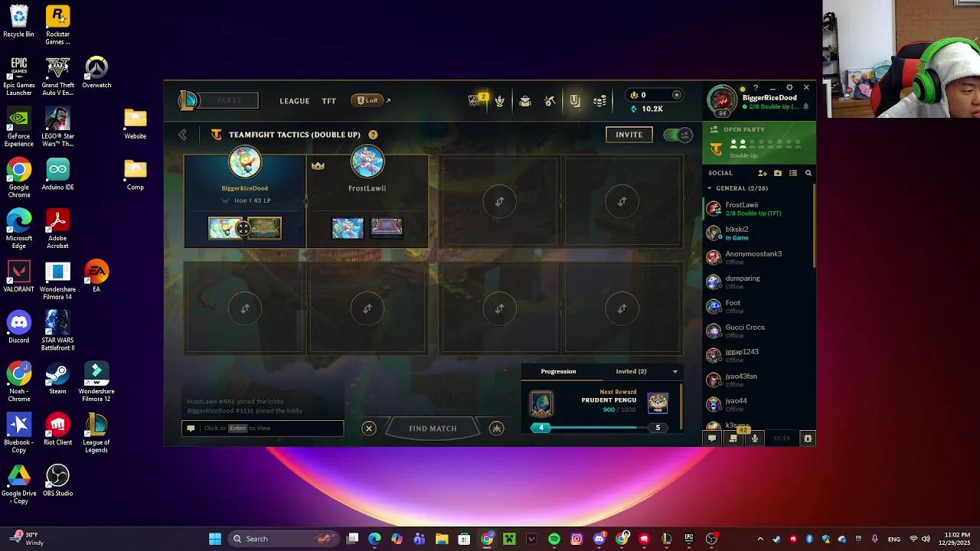Toggle the open party switch
Image resolution: width=980 pixels, height=551 pixels.
[678, 135]
